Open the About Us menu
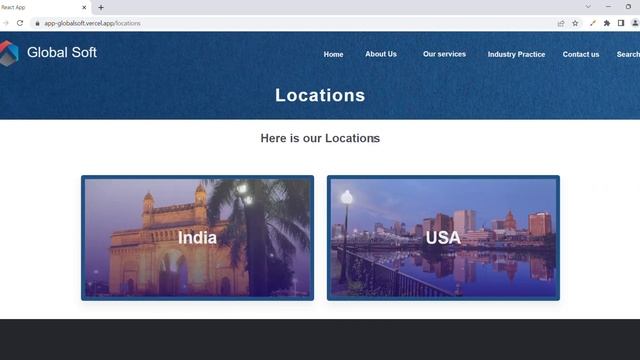Image resolution: width=640 pixels, height=360 pixels. coord(381,54)
